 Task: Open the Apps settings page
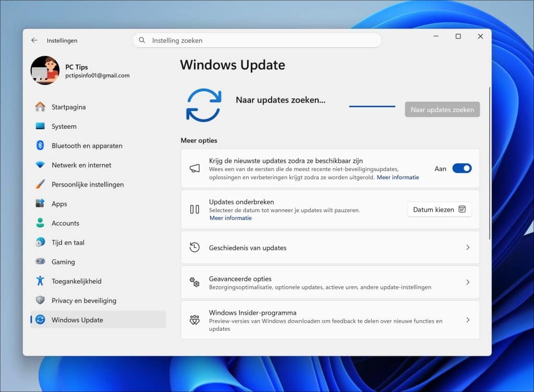tap(98, 204)
